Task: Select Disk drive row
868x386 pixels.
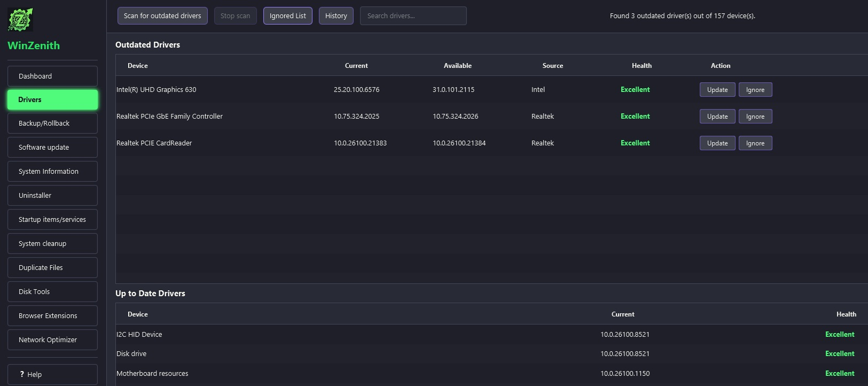Action: (x=491, y=353)
